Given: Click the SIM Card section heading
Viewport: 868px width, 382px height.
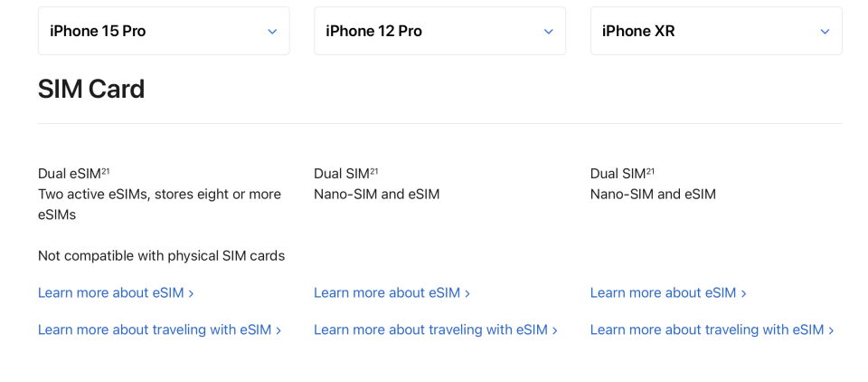Looking at the screenshot, I should click(x=91, y=90).
